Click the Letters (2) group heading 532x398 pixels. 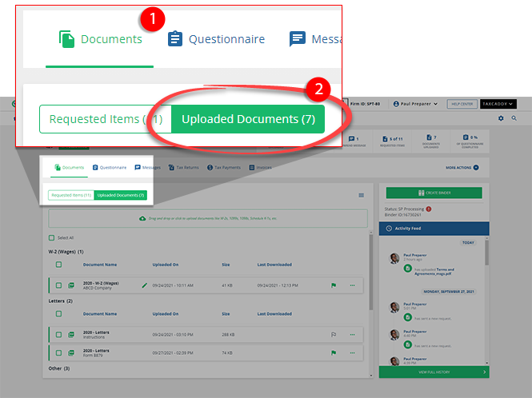[x=60, y=300]
